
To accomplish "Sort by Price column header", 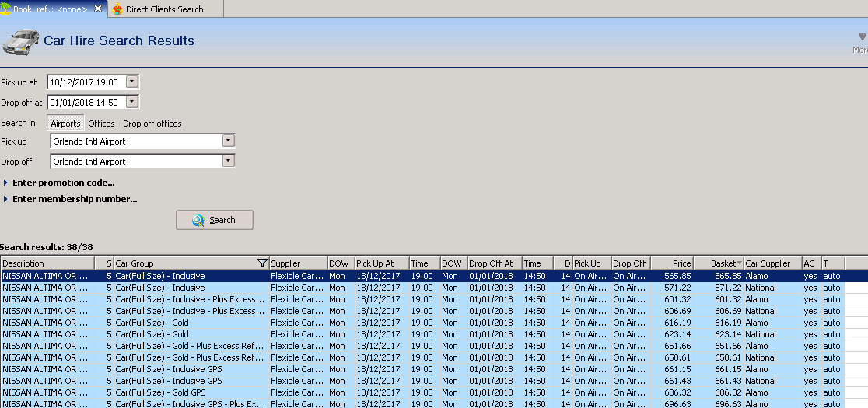I will tap(673, 263).
